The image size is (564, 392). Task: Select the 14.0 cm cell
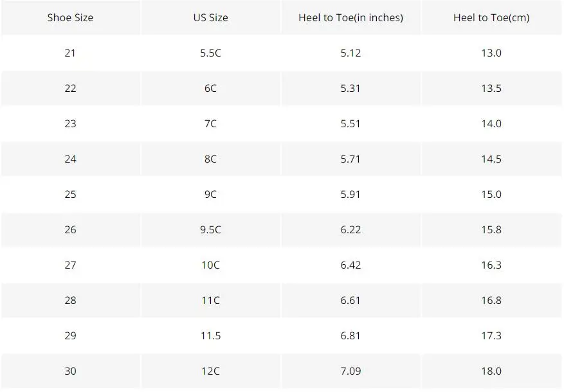coord(491,123)
